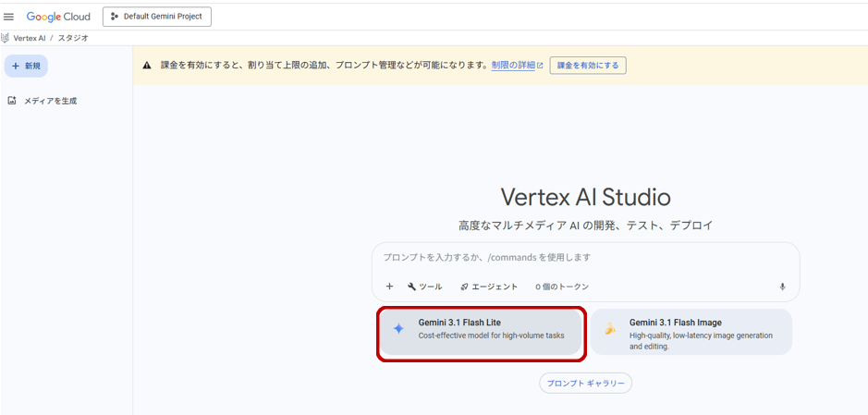Open メディアを生成 in the sidebar
The image size is (868, 415).
tap(50, 101)
